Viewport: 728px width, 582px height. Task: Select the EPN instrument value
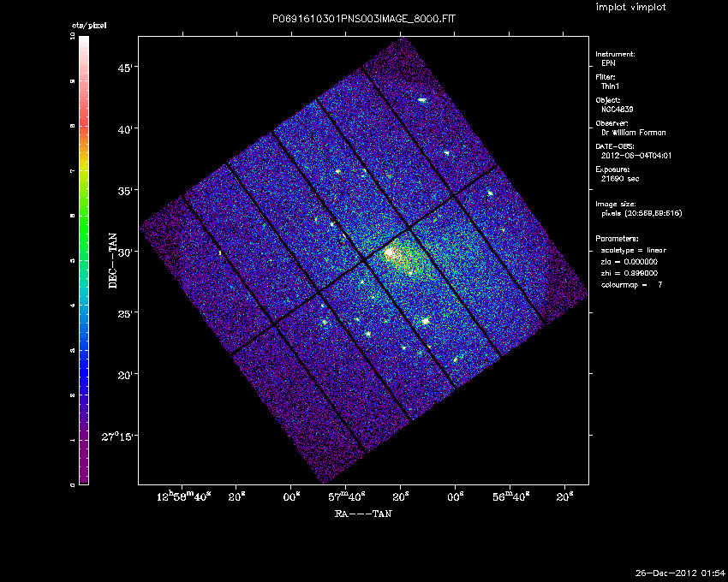[x=608, y=63]
